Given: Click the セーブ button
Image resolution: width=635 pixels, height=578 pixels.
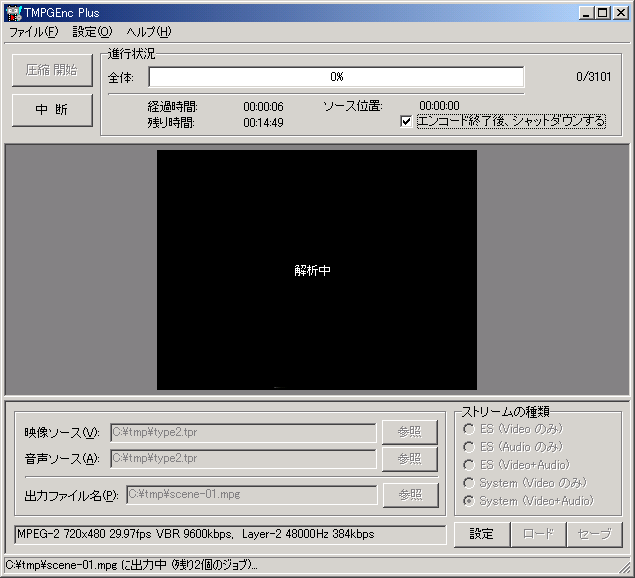Looking at the screenshot, I should pos(595,535).
